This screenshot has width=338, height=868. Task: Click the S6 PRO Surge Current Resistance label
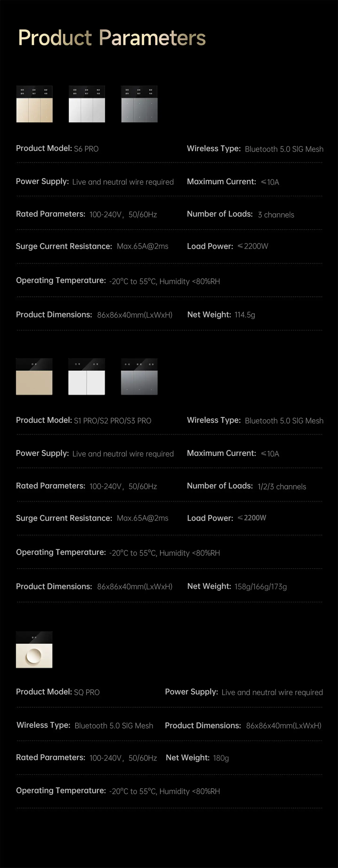(64, 246)
